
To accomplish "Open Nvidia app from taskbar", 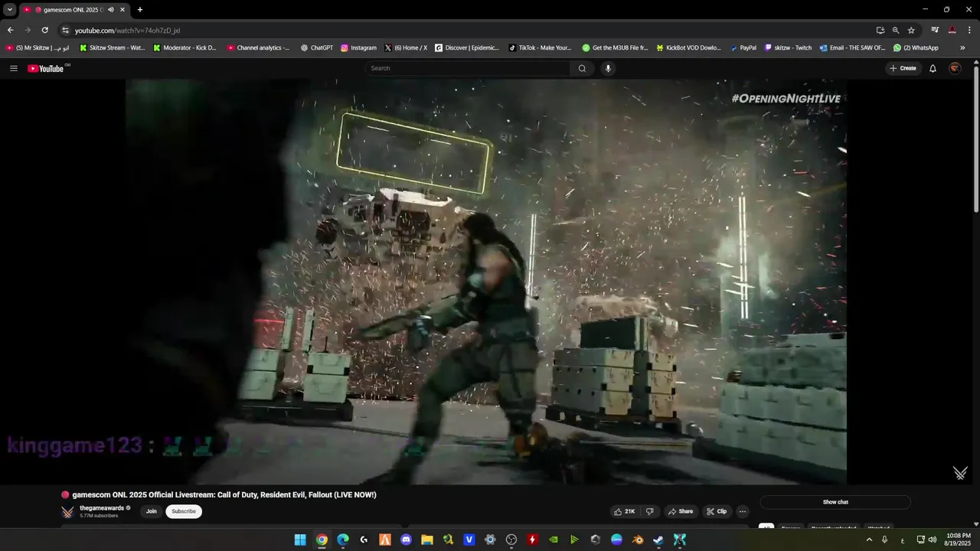I will (554, 540).
